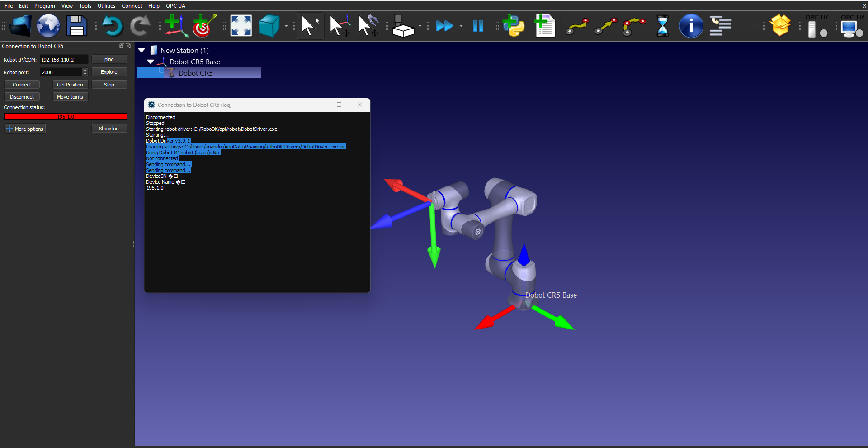The height and width of the screenshot is (448, 868).
Task: Click the Add target icon
Action: (204, 26)
